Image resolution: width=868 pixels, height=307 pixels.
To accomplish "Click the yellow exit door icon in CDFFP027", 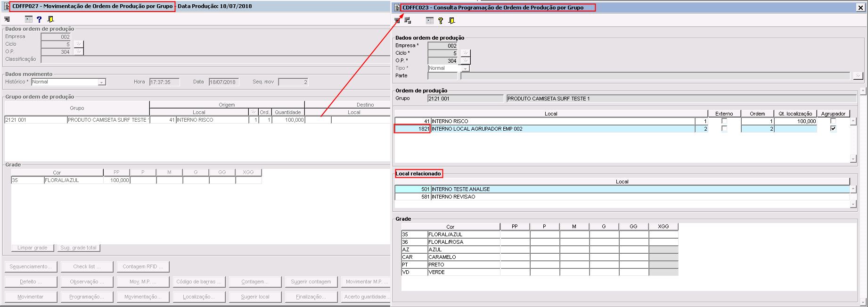I will pos(50,19).
